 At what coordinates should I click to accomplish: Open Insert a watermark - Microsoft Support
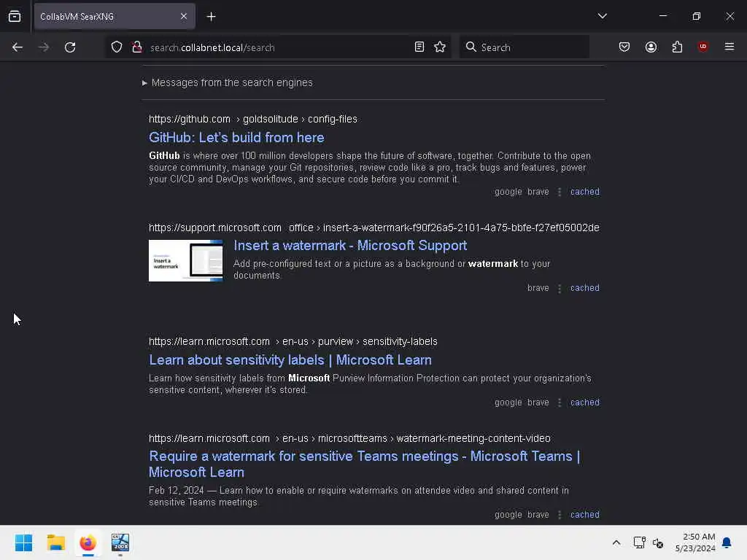350,246
